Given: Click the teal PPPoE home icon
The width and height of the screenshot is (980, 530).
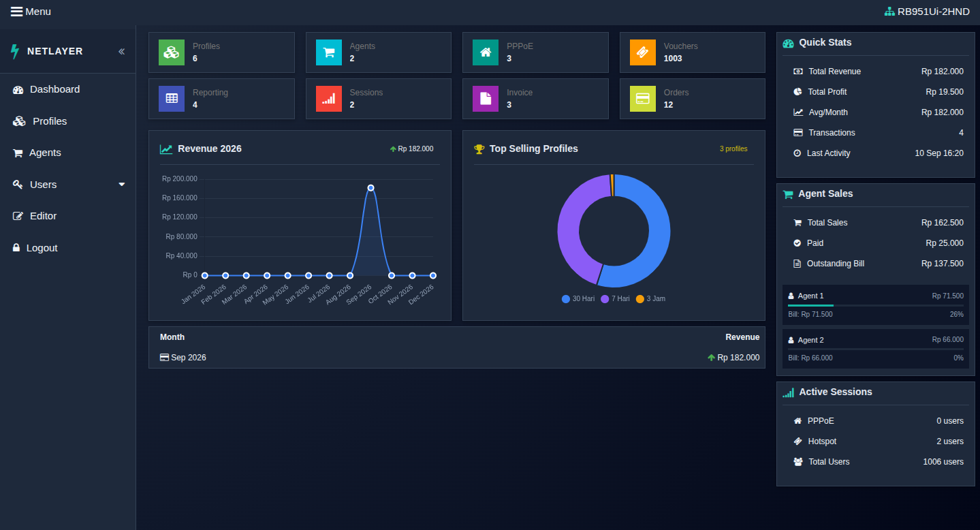Looking at the screenshot, I should coord(486,52).
